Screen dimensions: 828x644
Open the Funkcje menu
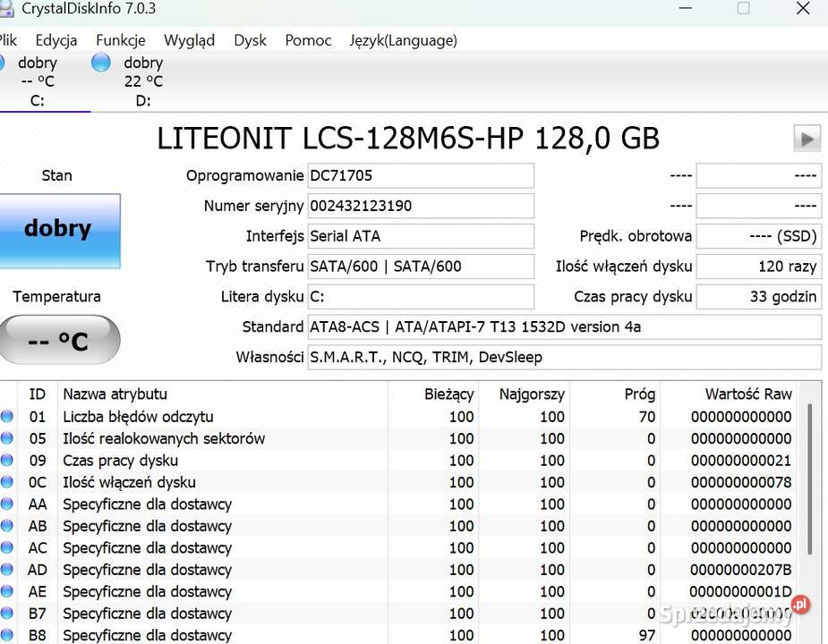(x=120, y=40)
